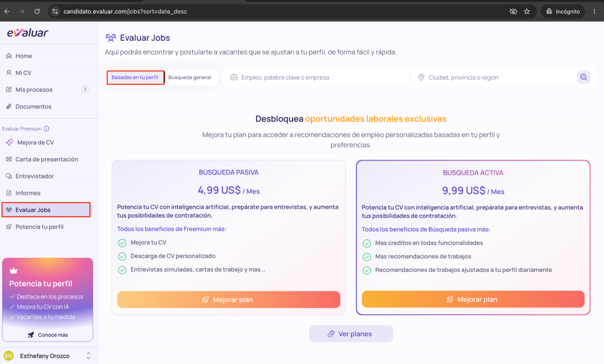
Task: Click the magnifier search button
Action: 583,77
